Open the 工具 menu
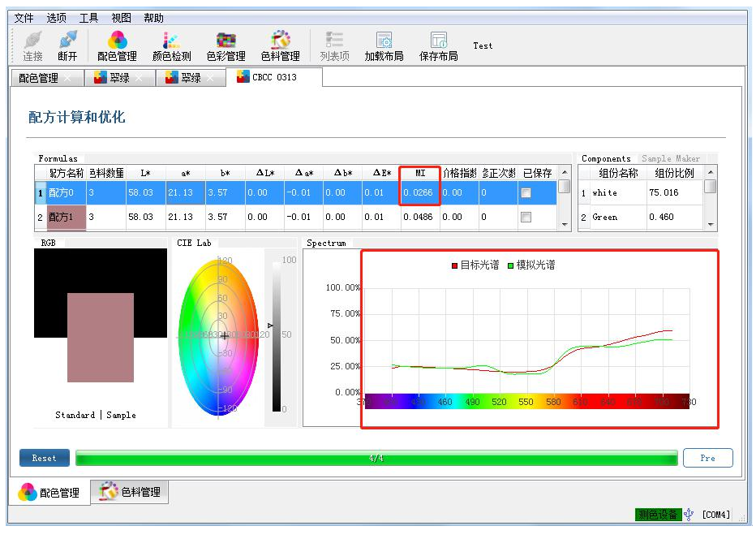This screenshot has width=756, height=539. tap(88, 18)
